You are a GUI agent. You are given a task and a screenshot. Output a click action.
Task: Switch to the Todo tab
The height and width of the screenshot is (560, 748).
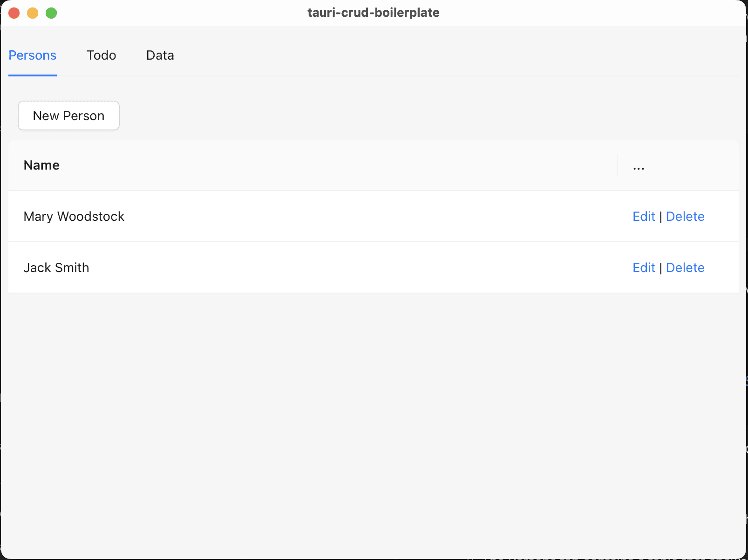[x=101, y=55]
